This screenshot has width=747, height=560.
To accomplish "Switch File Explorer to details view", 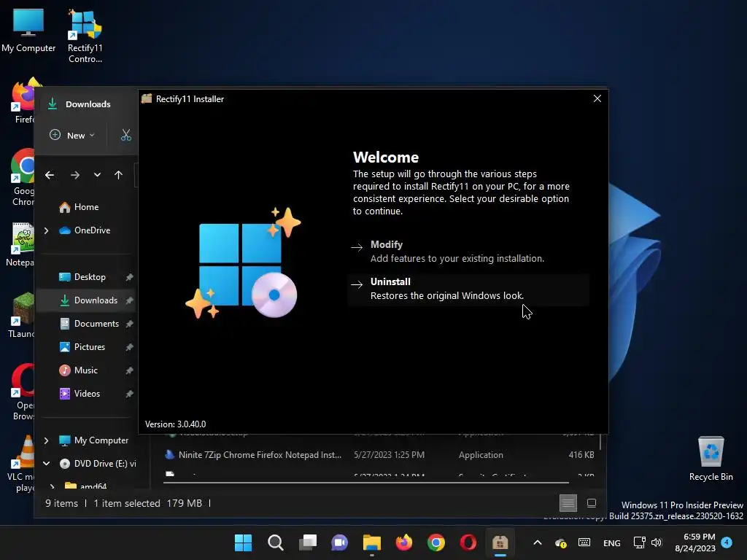I will [568, 503].
